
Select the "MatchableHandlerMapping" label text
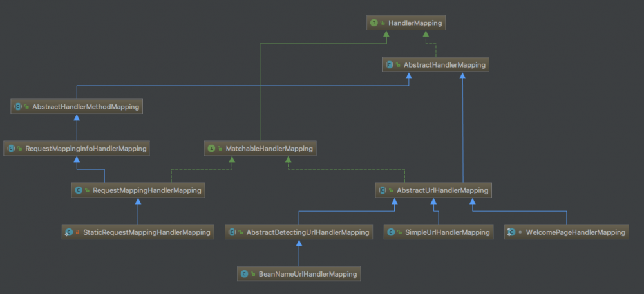click(269, 149)
